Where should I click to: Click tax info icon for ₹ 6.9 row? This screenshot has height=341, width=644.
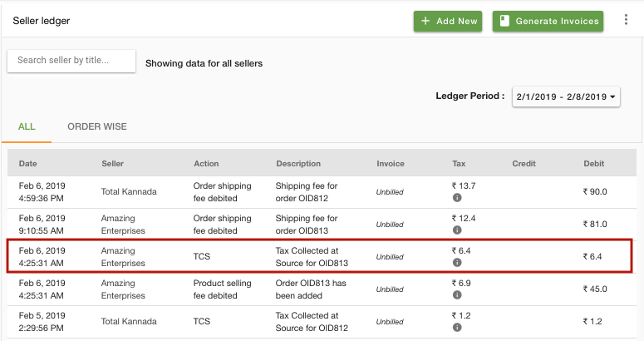(457, 295)
